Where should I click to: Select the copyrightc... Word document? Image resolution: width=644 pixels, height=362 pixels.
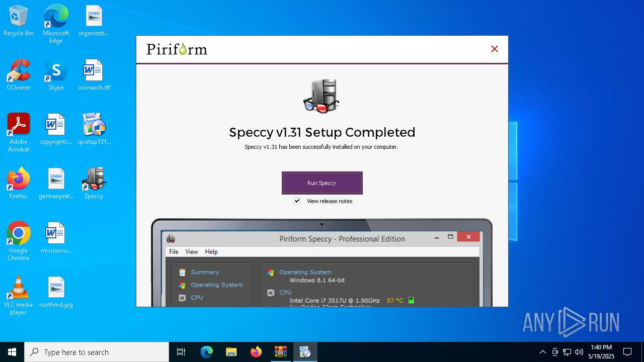(x=56, y=130)
